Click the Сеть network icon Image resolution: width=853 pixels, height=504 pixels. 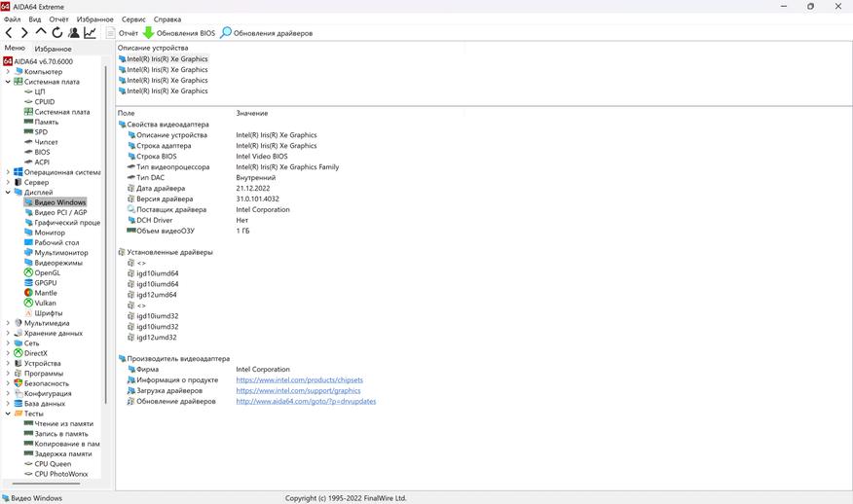click(x=18, y=343)
